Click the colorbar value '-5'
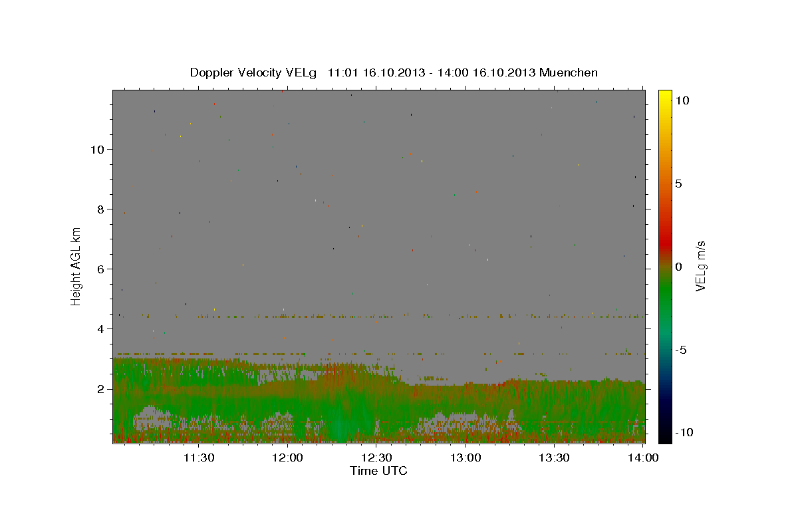Viewport: 798px width, 532px height. 681,350
